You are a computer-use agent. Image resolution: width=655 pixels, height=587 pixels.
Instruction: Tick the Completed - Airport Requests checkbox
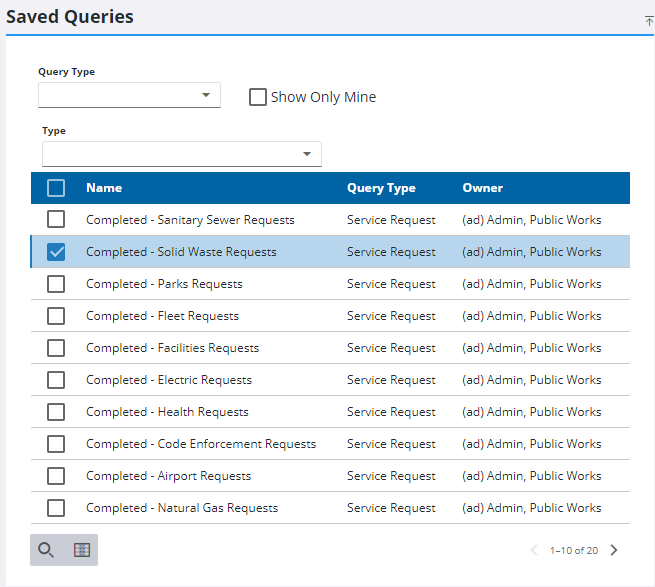(x=56, y=476)
